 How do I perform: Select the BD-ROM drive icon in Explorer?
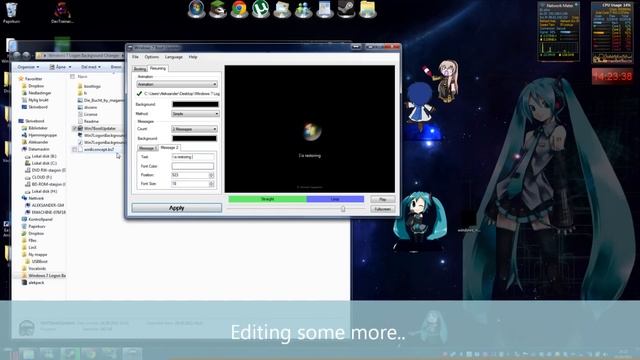(28, 184)
